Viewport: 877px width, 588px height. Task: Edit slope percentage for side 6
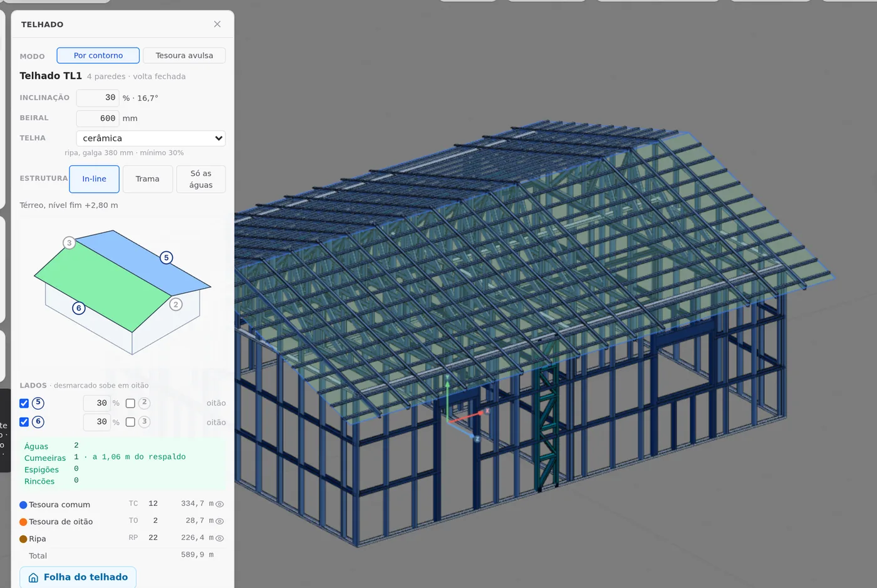pyautogui.click(x=96, y=422)
